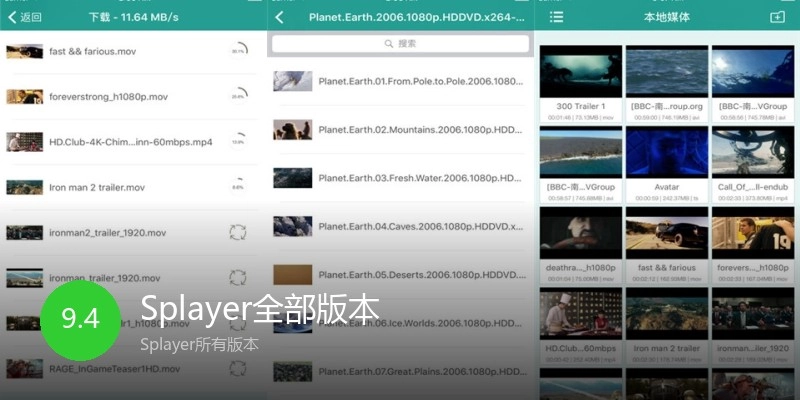Image resolution: width=800 pixels, height=400 pixels.
Task: Tap progress circle for fast && farious.mov
Action: click(x=238, y=52)
